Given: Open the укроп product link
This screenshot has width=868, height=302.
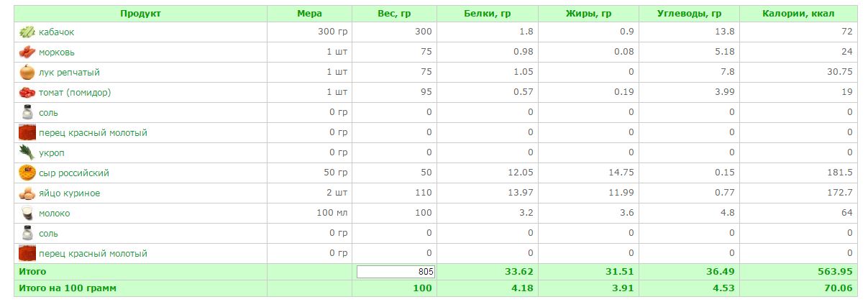Looking at the screenshot, I should [52, 153].
